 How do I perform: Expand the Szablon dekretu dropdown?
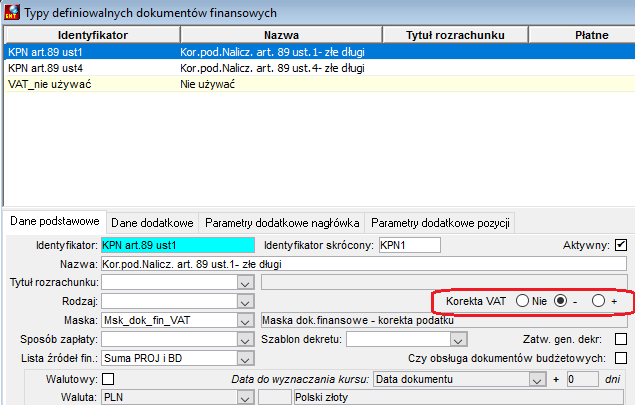coord(458,339)
